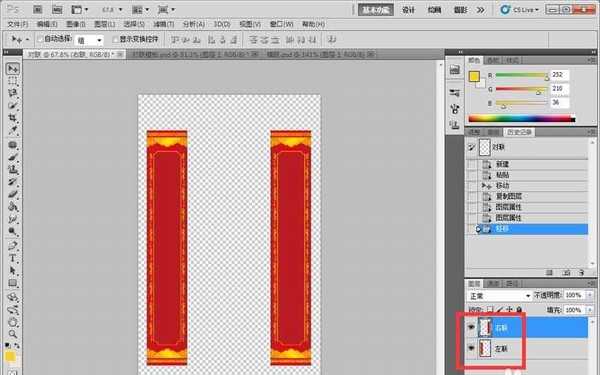The image size is (600, 375).
Task: Delete current state in History panel
Action: [582, 272]
